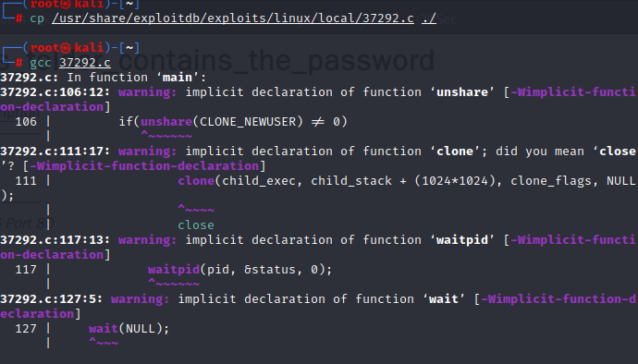This screenshot has height=364, width=638.
Task: Click the '37292.c:111:17:' location text
Action: click(x=55, y=152)
